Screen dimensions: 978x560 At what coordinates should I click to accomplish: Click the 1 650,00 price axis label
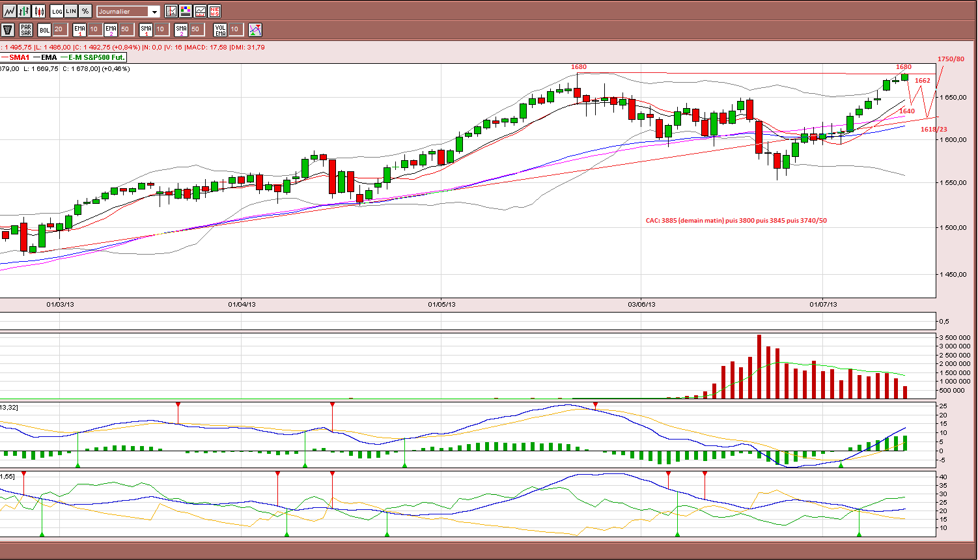click(954, 97)
